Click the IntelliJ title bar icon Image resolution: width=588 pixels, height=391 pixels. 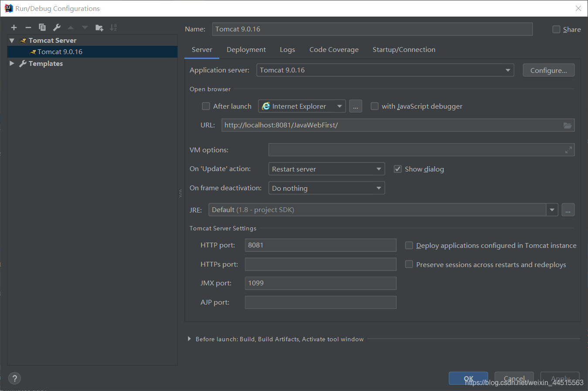point(8,8)
